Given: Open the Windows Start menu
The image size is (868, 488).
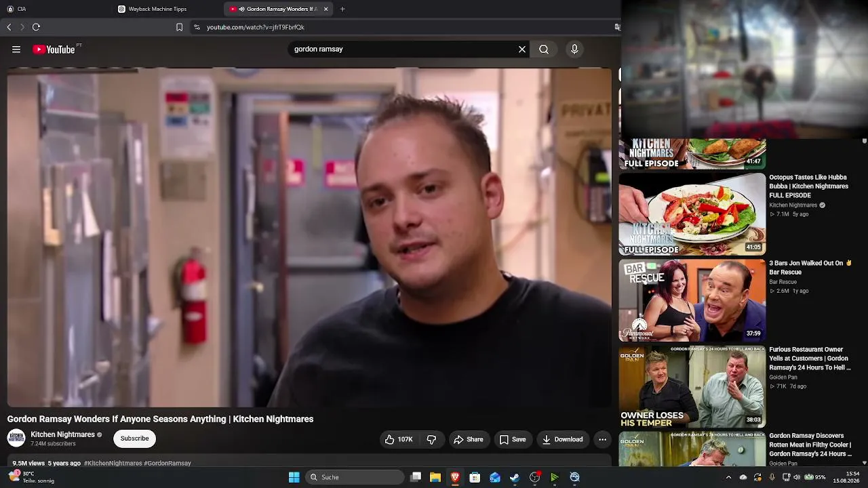Looking at the screenshot, I should pyautogui.click(x=294, y=477).
